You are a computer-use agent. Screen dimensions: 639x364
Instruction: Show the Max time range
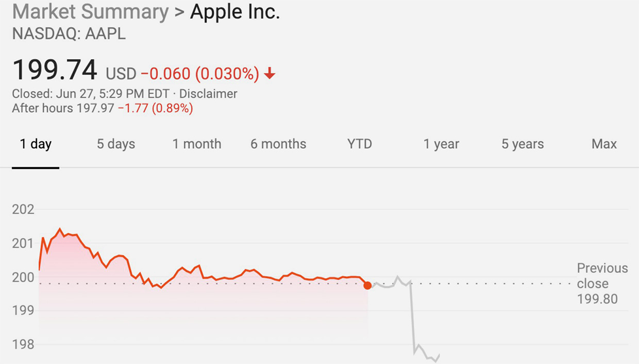point(604,144)
